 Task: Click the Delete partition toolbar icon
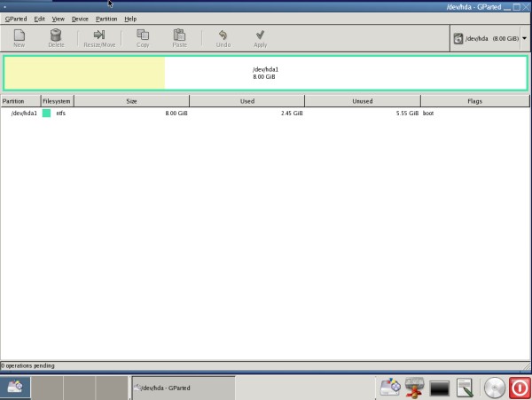(56, 38)
